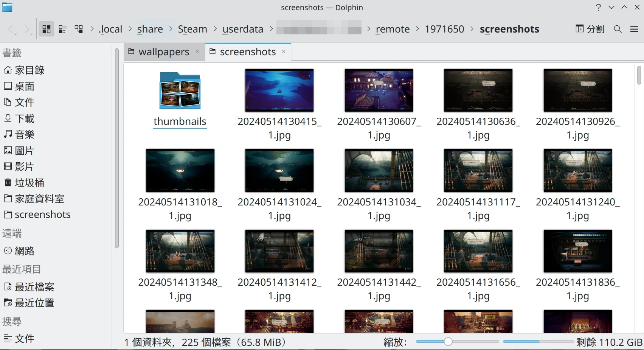This screenshot has height=350, width=644.
Task: Navigate to .local in breadcrumb
Action: point(110,29)
